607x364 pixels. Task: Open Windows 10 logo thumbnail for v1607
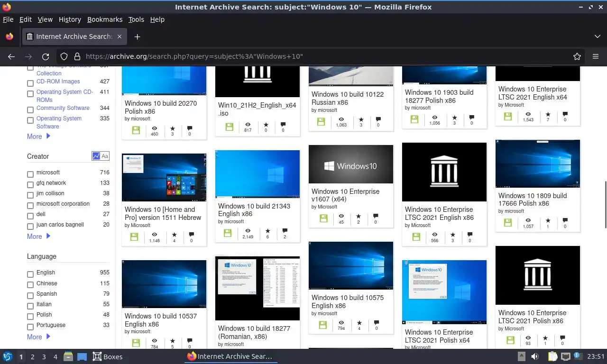(x=351, y=164)
